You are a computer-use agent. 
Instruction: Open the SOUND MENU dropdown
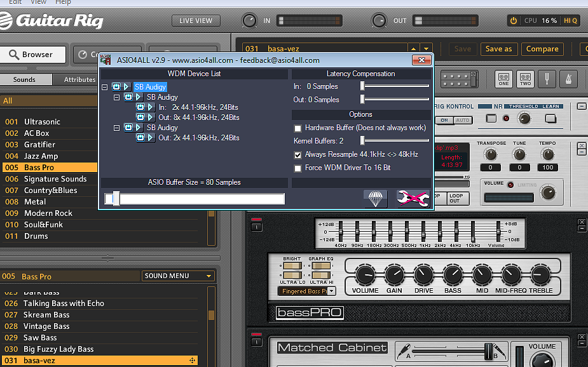(178, 276)
